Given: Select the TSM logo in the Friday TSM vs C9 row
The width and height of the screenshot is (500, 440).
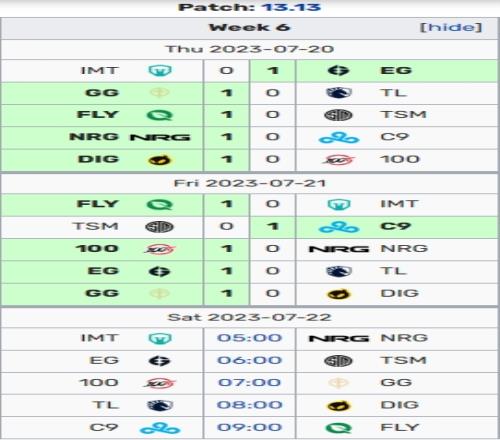Looking at the screenshot, I should [x=160, y=227].
